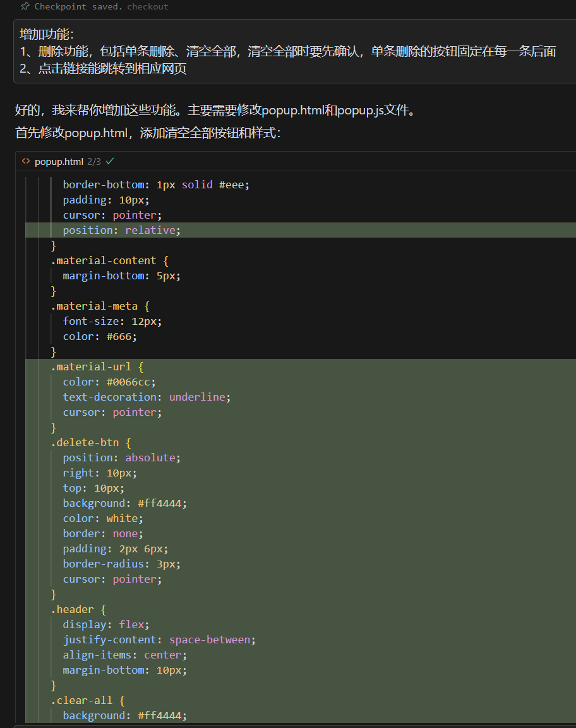576x728 pixels.
Task: Click the line justify-content: space-between
Action: tap(159, 640)
